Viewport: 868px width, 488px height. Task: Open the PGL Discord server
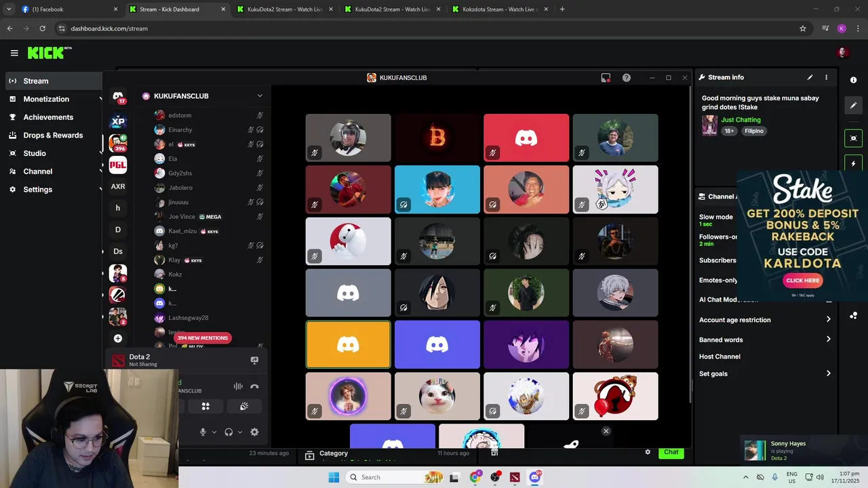point(118,165)
